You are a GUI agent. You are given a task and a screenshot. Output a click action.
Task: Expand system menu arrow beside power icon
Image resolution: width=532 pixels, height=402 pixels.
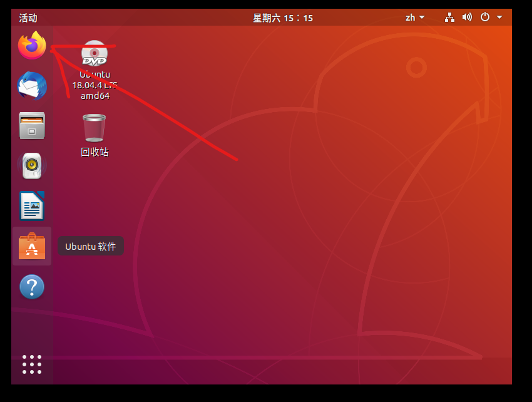tap(499, 18)
